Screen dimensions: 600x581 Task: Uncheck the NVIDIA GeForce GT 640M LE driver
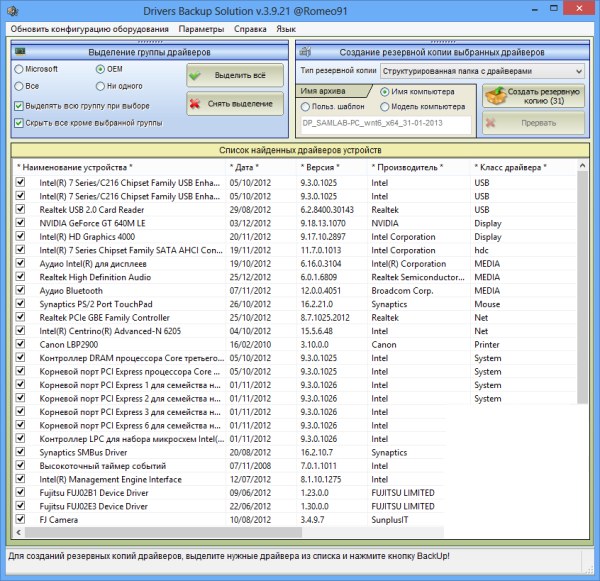(20, 225)
